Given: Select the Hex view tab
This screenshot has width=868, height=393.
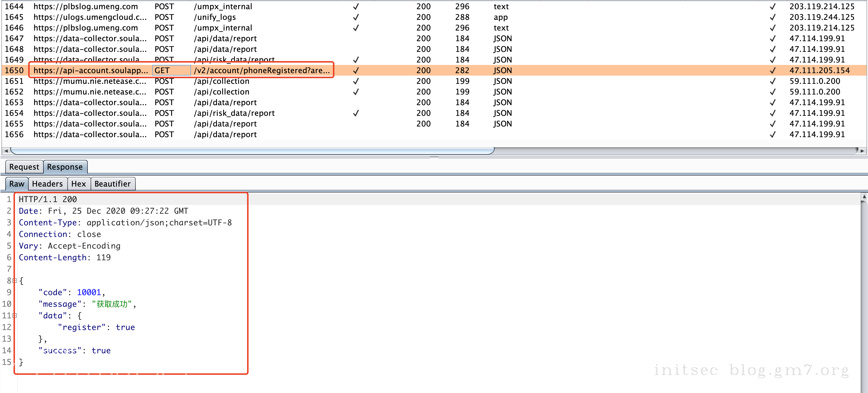Looking at the screenshot, I should [x=79, y=184].
